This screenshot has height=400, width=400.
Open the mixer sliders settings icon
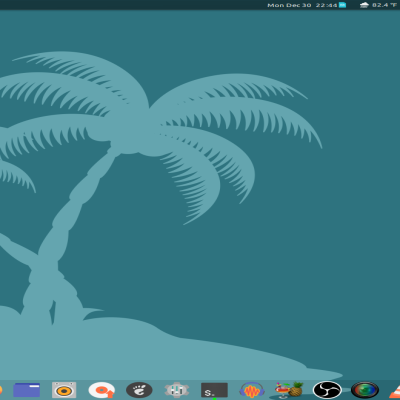coord(177,390)
